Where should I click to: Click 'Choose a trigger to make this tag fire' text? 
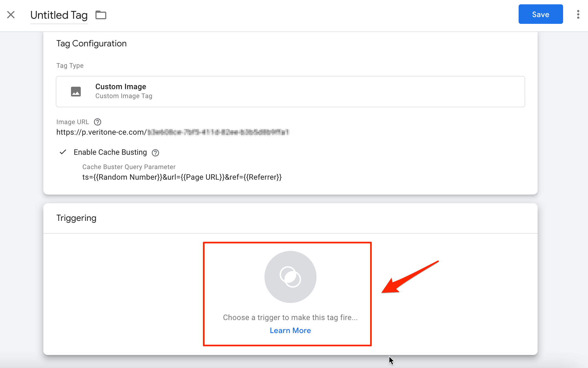point(290,317)
